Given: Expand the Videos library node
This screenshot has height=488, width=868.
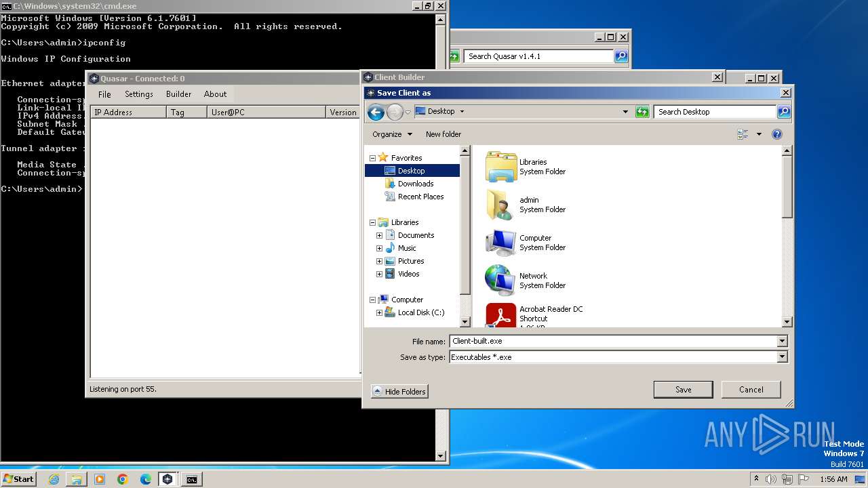Looking at the screenshot, I should [x=379, y=274].
